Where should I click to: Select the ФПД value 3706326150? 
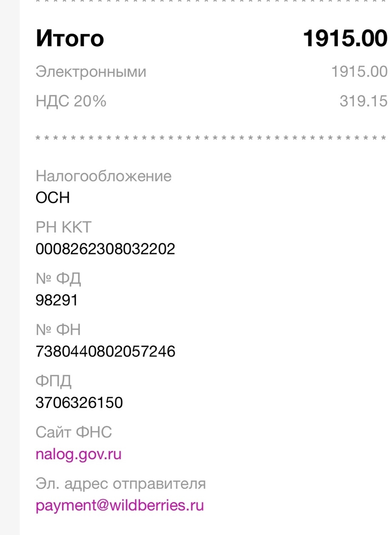[x=80, y=402]
